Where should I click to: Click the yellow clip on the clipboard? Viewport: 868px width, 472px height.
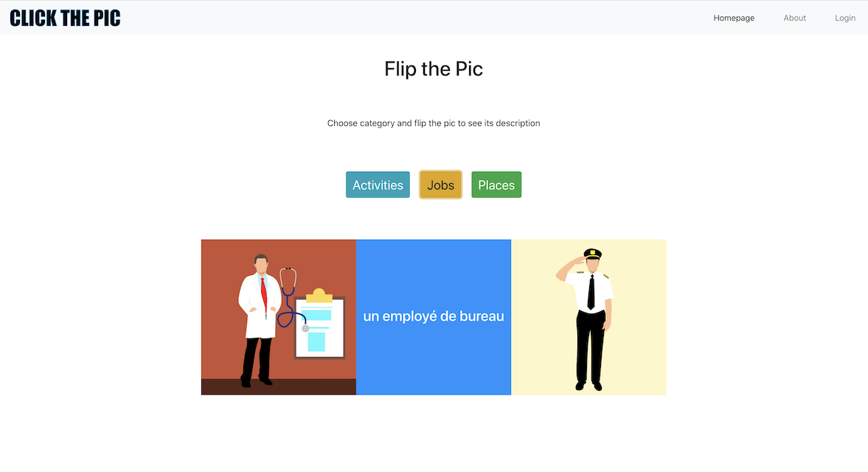[x=319, y=295]
